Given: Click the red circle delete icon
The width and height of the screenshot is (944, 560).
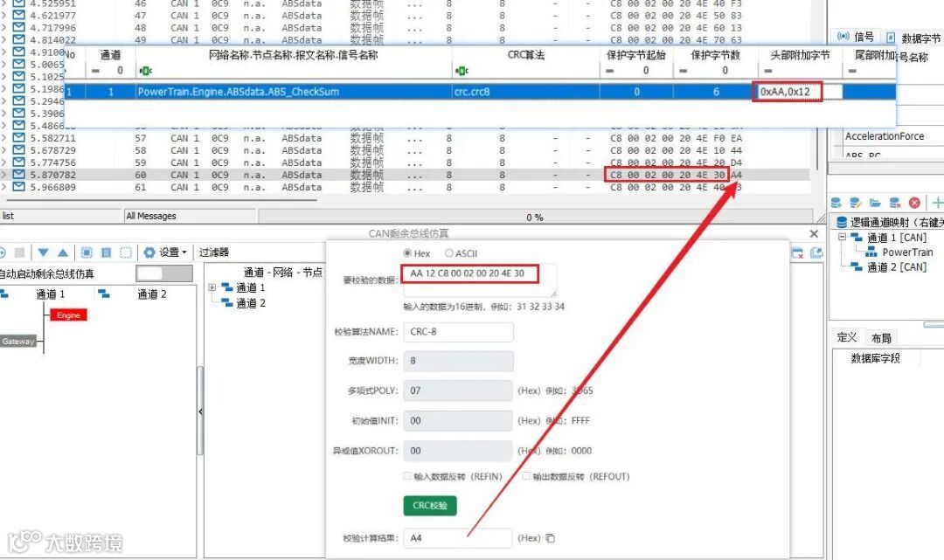Looking at the screenshot, I should (x=914, y=203).
